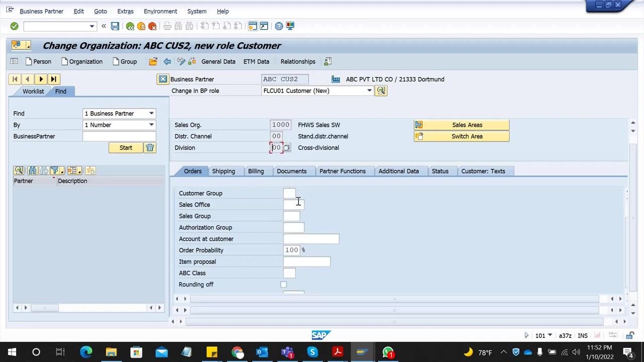The width and height of the screenshot is (644, 362).
Task: Click the orange Exit icon
Action: pos(141,26)
